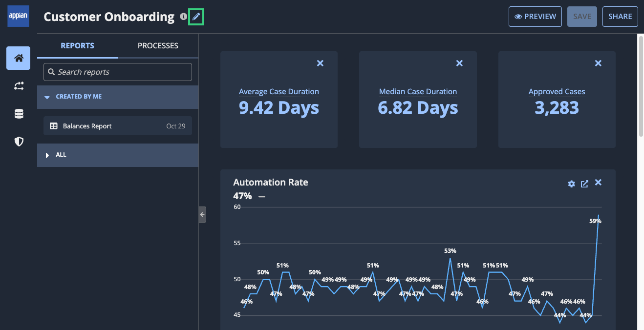Open the security shield sidebar icon
The width and height of the screenshot is (644, 330).
pos(19,142)
